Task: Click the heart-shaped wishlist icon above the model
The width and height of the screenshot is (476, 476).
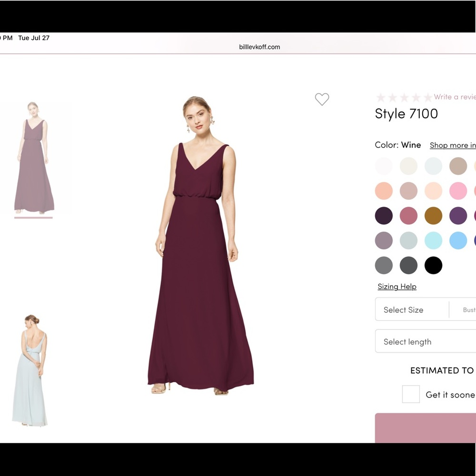Action: click(x=322, y=99)
